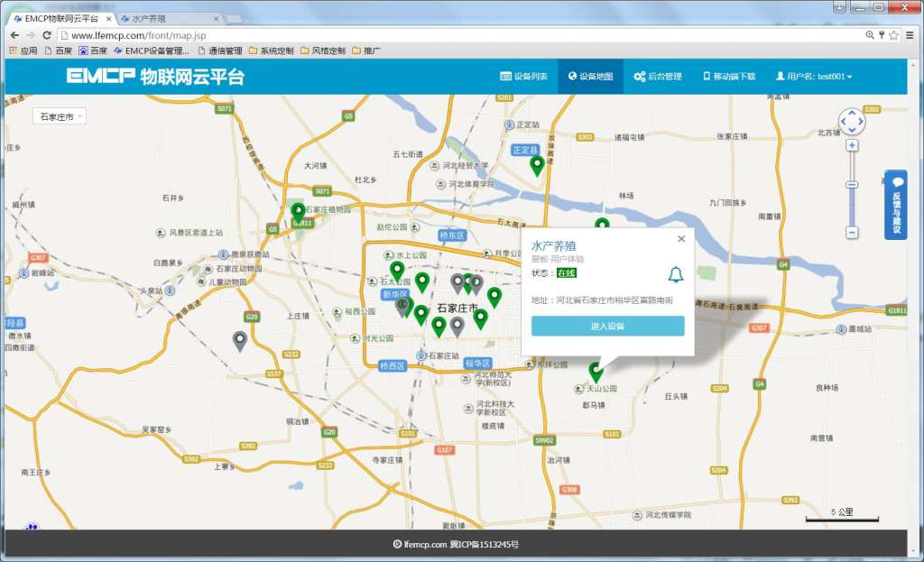Close the 水产养殖 browser tab

(x=216, y=19)
